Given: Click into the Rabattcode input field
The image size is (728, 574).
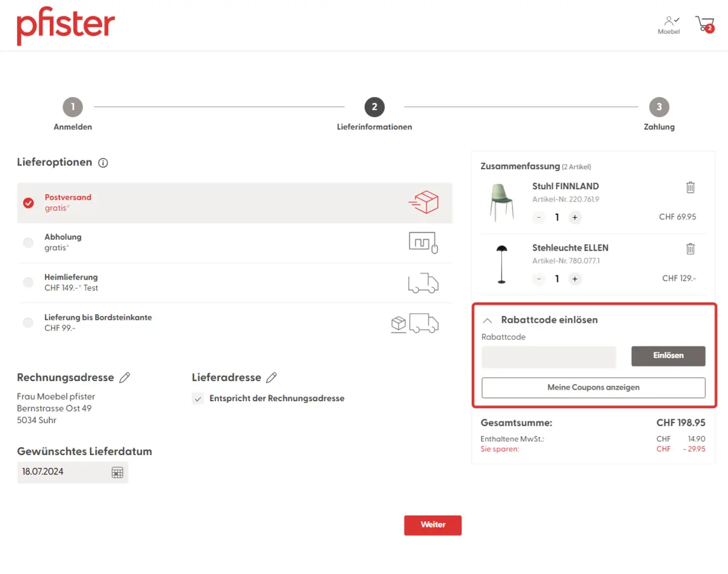Looking at the screenshot, I should pos(548,357).
